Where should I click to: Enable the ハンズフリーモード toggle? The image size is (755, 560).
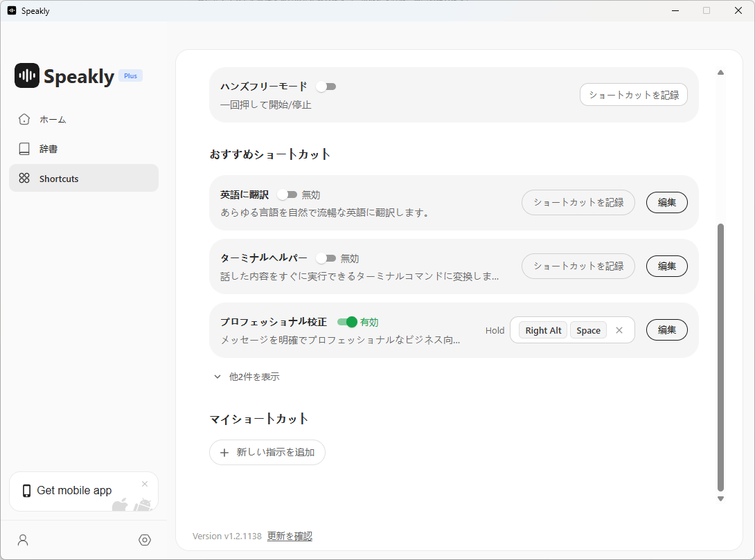pos(326,87)
